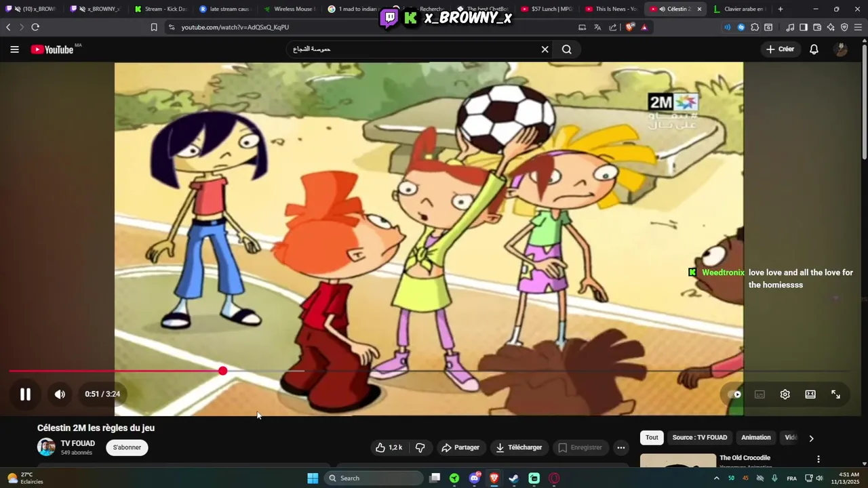
Task: Toggle the autoplay switch in the player
Action: coord(734,394)
